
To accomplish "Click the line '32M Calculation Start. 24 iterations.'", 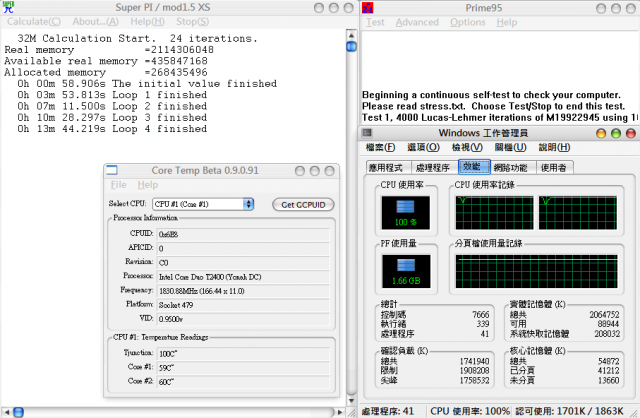I will (138, 39).
